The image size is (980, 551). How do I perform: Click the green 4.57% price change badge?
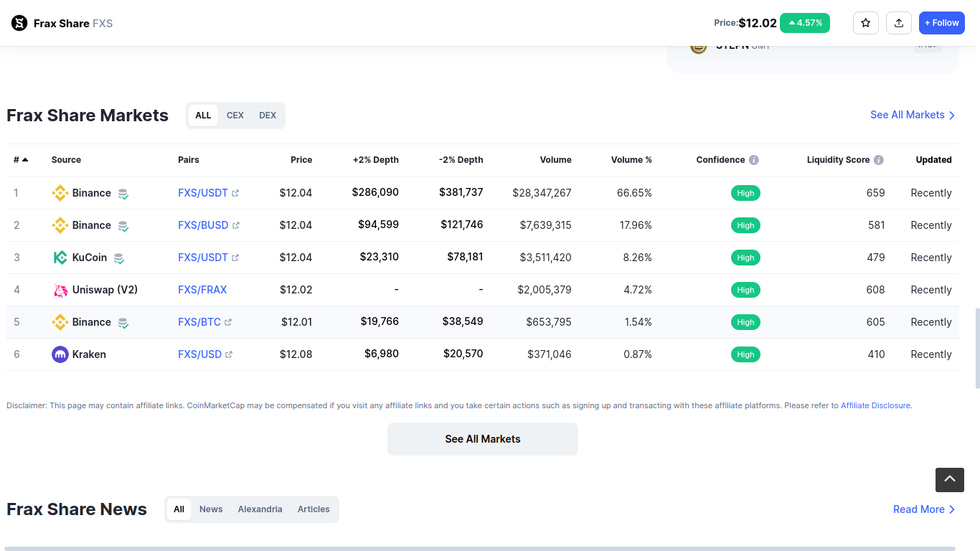(x=805, y=23)
